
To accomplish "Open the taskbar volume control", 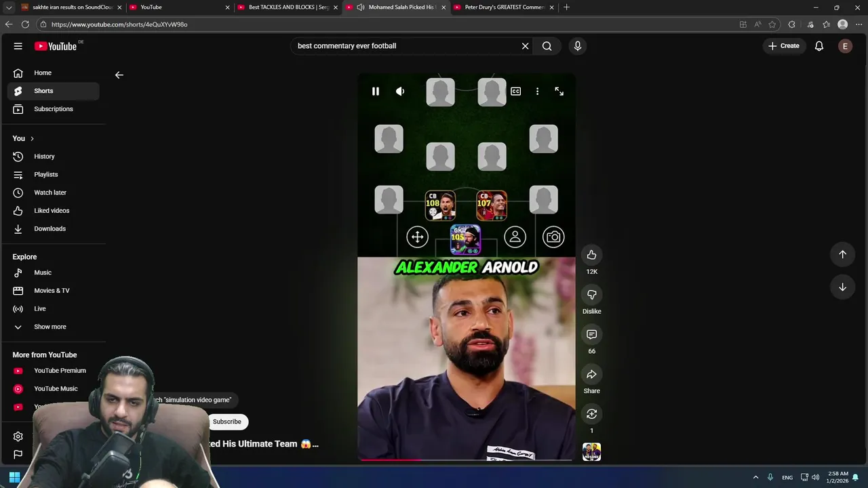I will [815, 477].
